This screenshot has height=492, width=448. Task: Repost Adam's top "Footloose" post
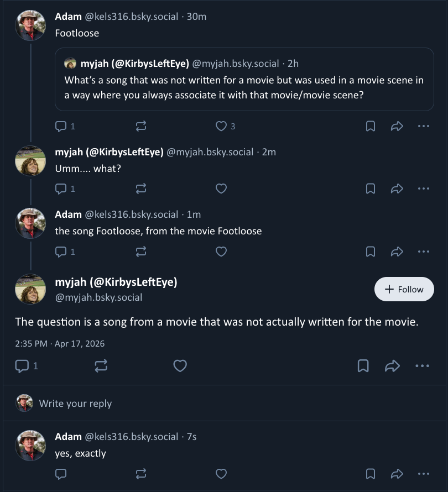141,127
